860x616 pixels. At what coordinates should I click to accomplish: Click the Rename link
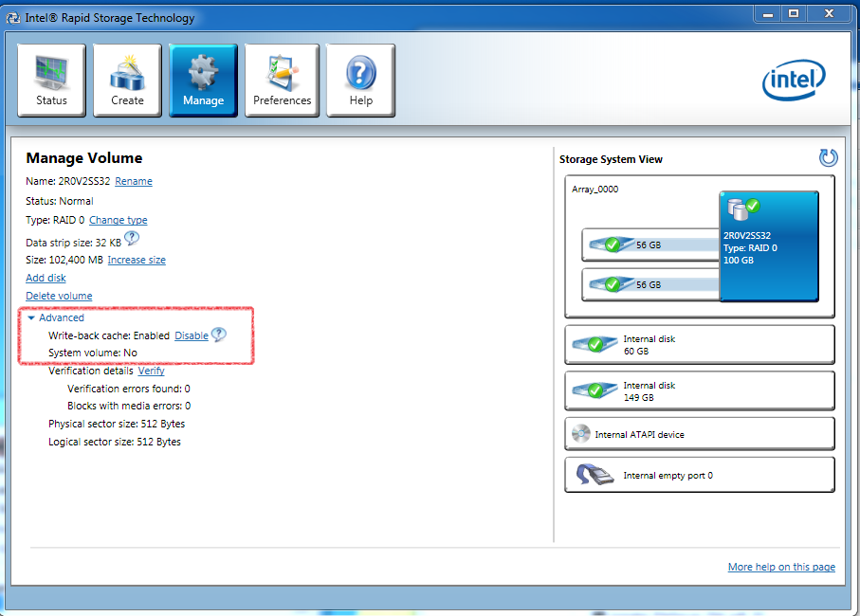[134, 181]
